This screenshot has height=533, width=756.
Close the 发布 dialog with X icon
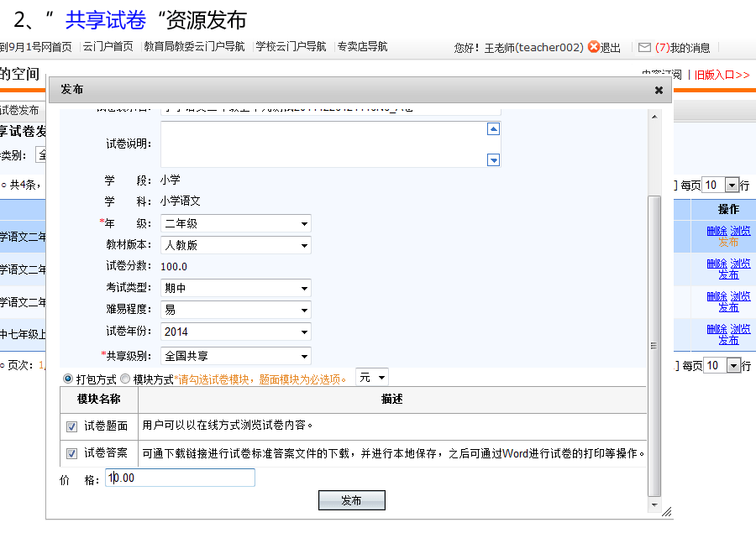point(659,90)
